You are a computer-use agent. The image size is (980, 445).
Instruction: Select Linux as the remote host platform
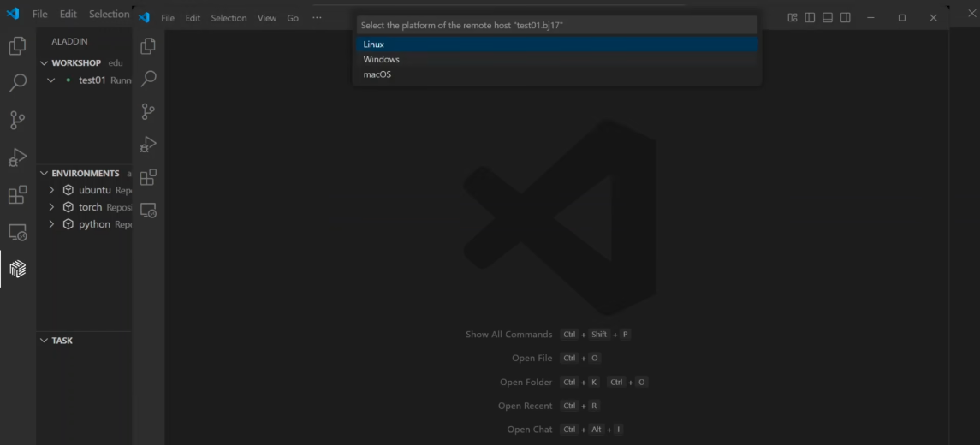(x=557, y=44)
